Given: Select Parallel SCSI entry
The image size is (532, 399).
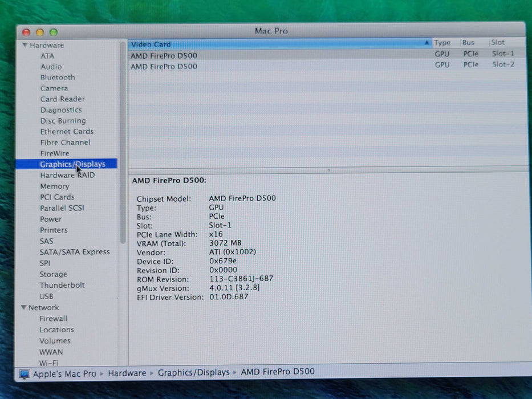Looking at the screenshot, I should tap(62, 208).
